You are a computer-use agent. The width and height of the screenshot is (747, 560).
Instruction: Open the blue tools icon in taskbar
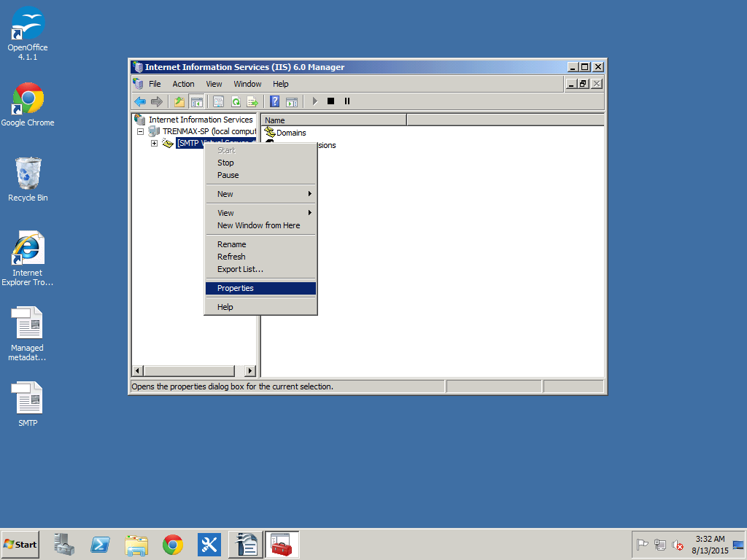click(x=209, y=544)
